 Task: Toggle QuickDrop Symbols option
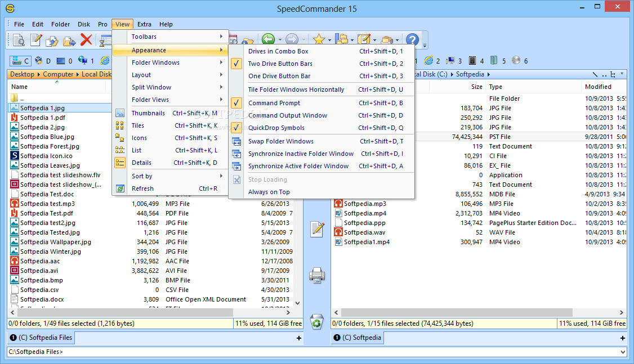[x=322, y=128]
